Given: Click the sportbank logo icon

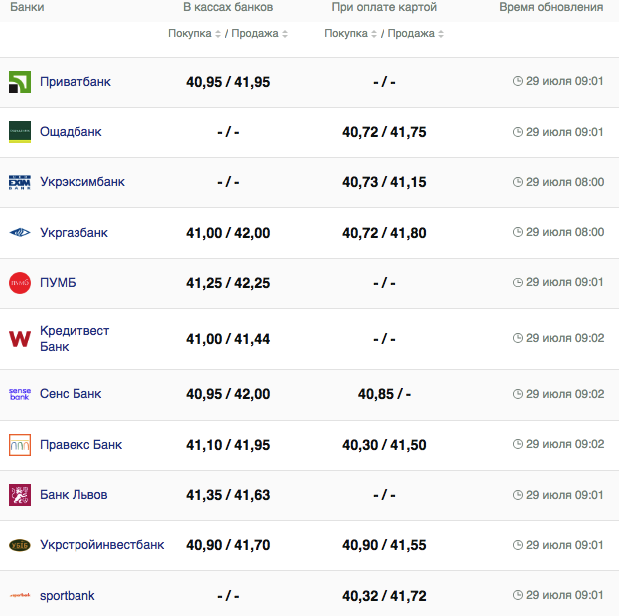Looking at the screenshot, I should (20, 596).
